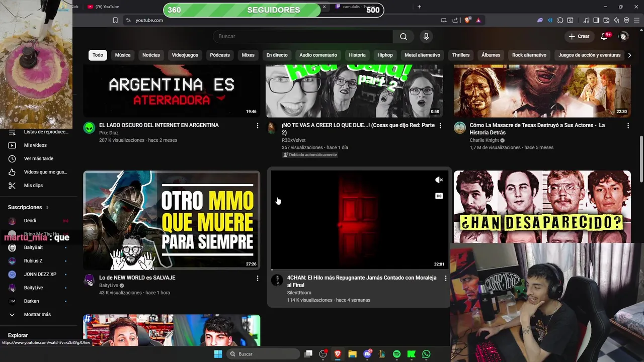Select the Thrillers category chip

coord(461,55)
